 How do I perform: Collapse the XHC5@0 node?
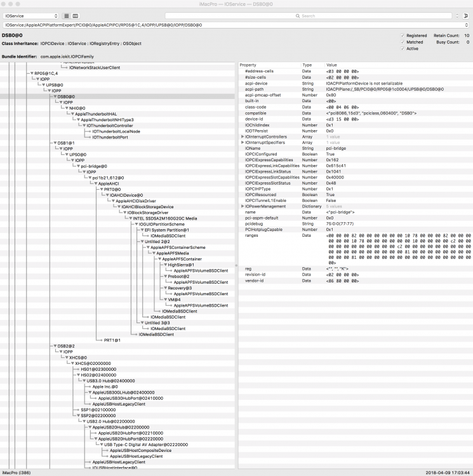[x=67, y=357]
